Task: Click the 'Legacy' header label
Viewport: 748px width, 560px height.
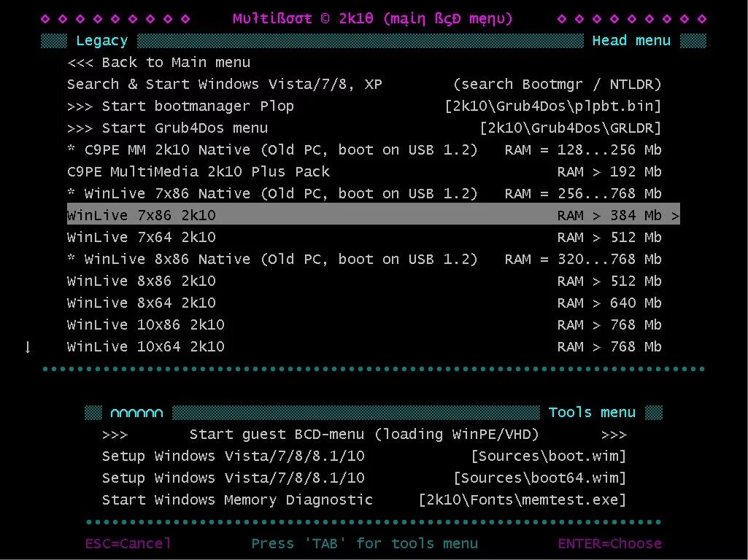Action: (102, 41)
